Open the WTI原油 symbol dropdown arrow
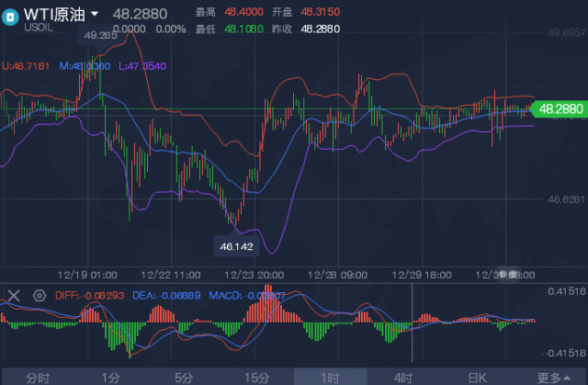Viewport: 588px width, 385px height. click(x=95, y=14)
